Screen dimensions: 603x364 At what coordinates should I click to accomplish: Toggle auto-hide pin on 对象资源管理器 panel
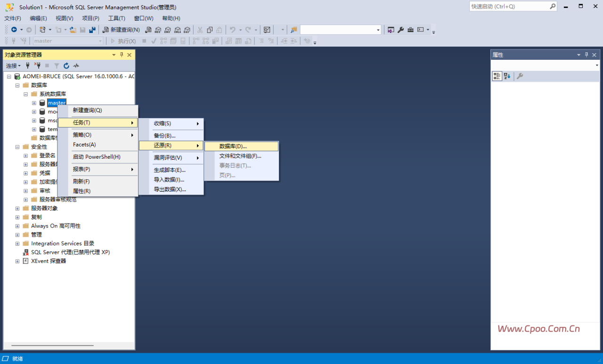(x=121, y=55)
